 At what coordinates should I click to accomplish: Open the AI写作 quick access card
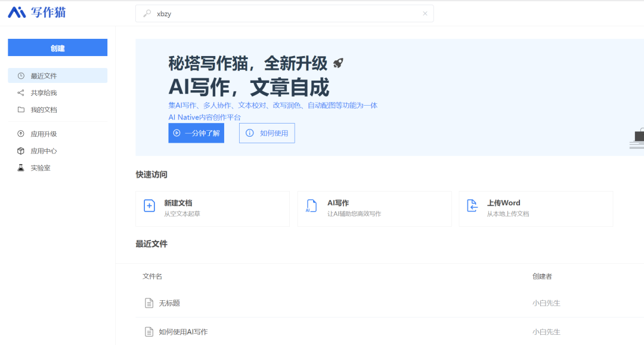[x=374, y=208]
